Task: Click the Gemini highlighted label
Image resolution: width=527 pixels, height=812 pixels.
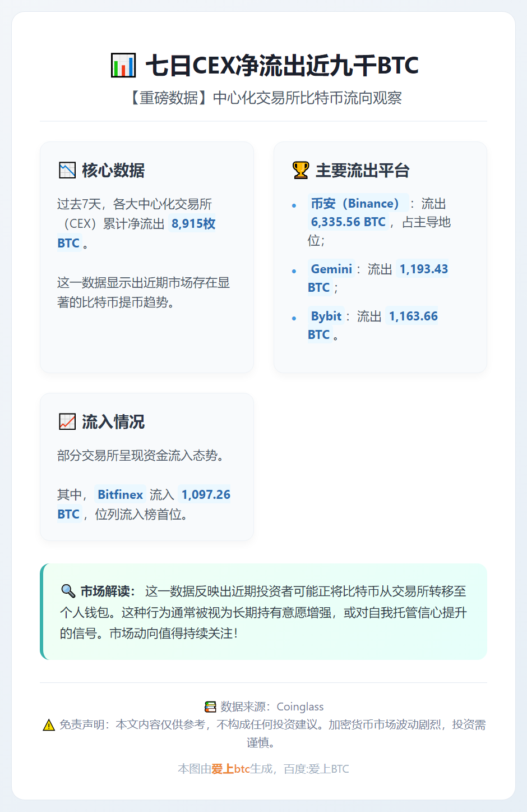Action: pos(331,269)
